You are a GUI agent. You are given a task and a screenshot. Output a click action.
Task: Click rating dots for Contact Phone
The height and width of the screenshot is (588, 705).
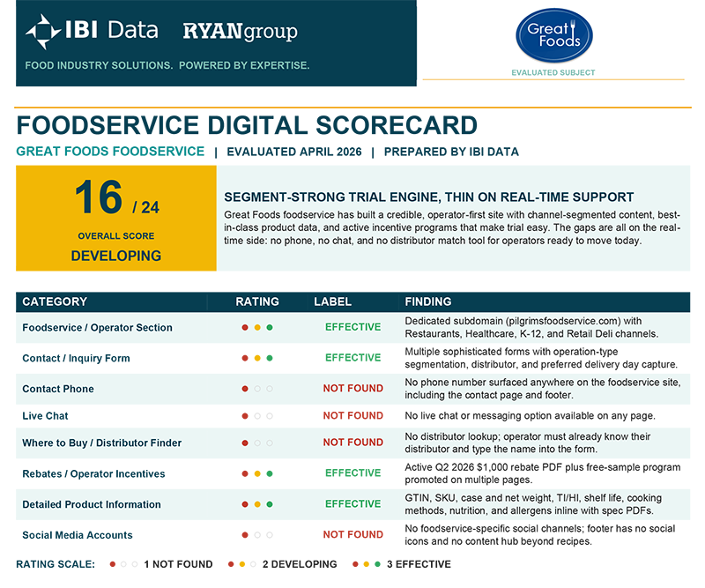(257, 389)
